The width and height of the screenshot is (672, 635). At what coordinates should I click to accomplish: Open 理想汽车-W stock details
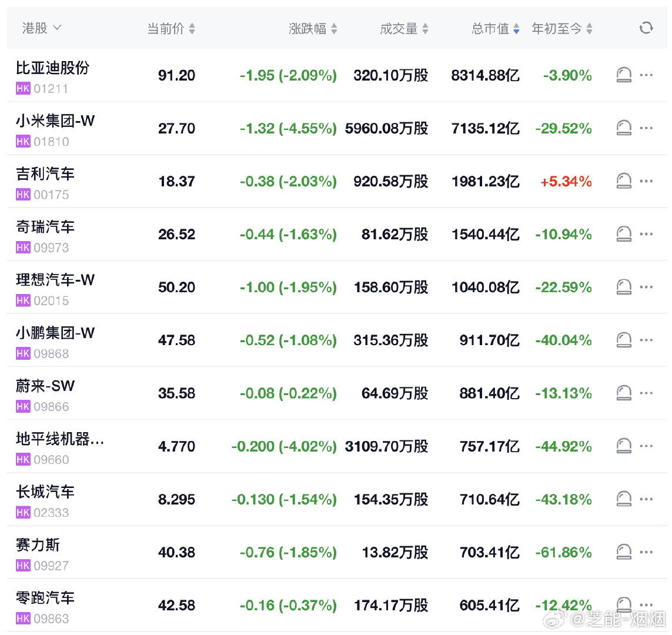(55, 280)
